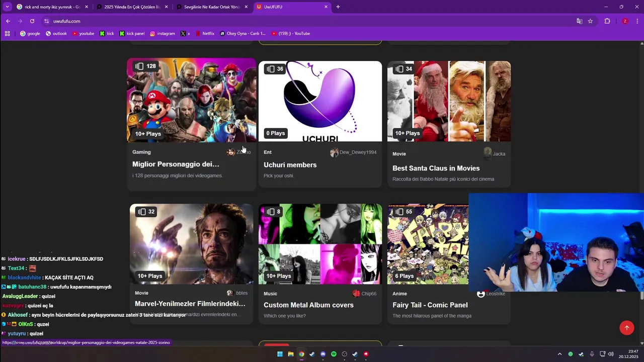Viewport: 644px width, 362px height.
Task: View site information icon beside the URL
Action: coord(46,21)
